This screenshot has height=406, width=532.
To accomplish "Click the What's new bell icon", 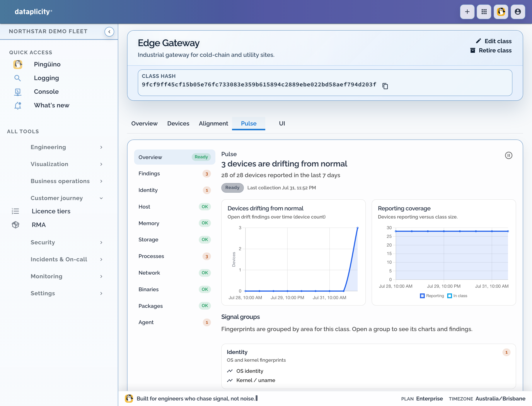I will click(17, 106).
